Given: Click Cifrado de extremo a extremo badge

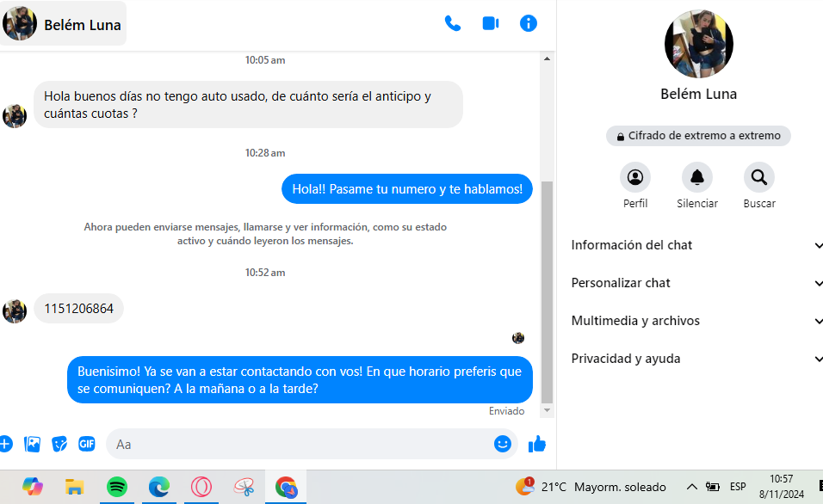Looking at the screenshot, I should pos(698,136).
